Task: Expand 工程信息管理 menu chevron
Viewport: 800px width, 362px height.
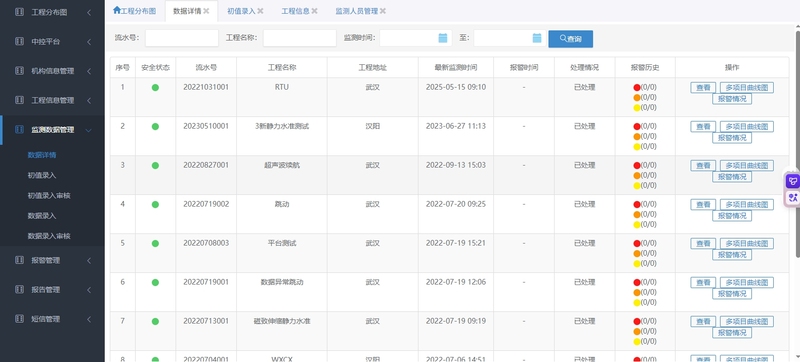Action: (x=89, y=100)
